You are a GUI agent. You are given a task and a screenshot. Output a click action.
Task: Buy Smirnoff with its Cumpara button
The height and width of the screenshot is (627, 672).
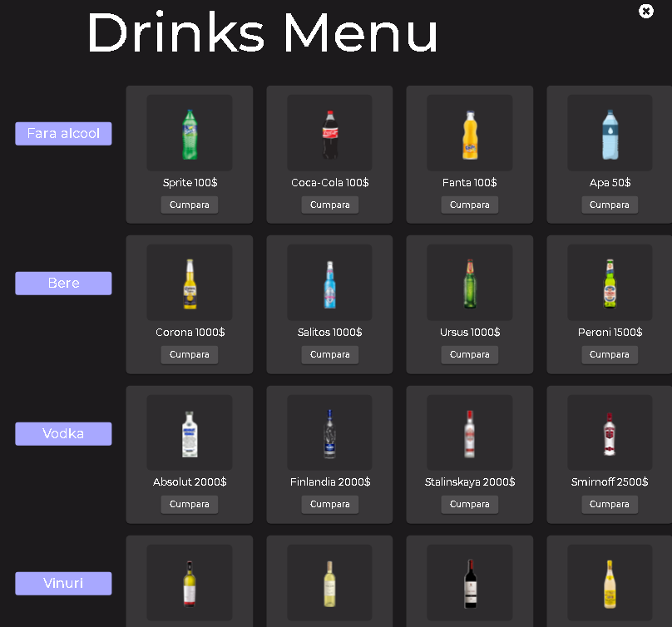[x=610, y=504]
